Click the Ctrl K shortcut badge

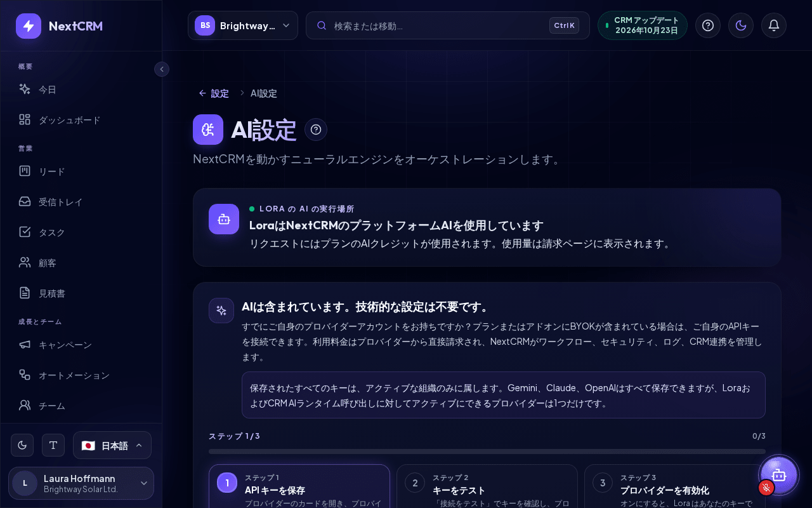pos(564,25)
